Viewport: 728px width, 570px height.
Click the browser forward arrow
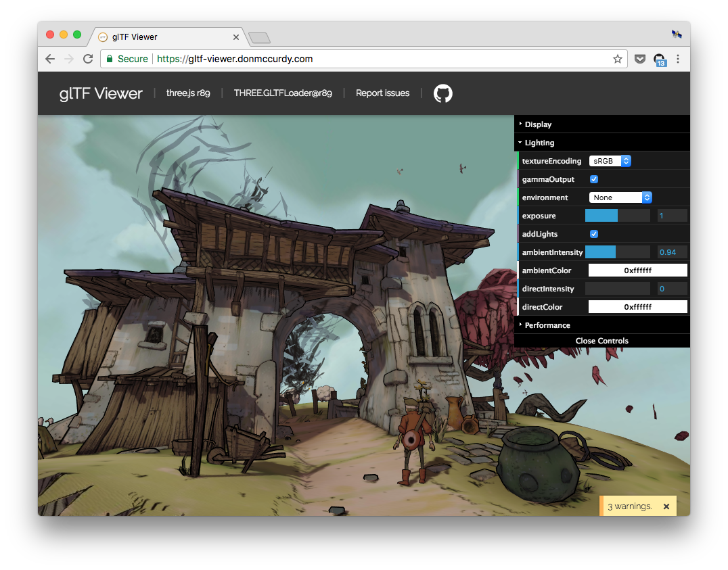pyautogui.click(x=69, y=59)
